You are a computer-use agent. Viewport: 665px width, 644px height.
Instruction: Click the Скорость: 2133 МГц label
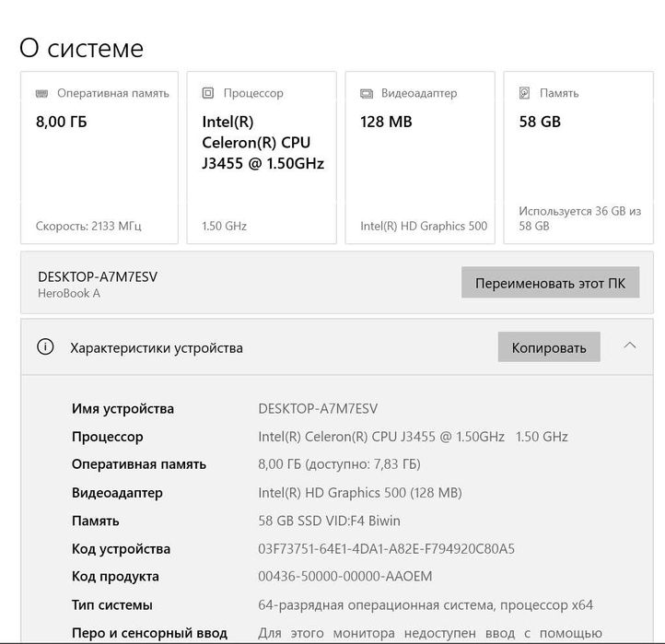pos(88,226)
